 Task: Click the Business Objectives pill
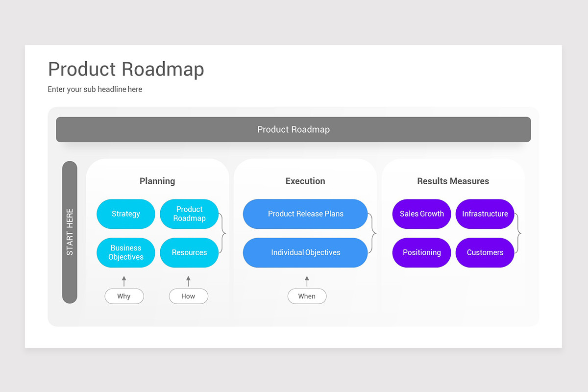tap(126, 252)
